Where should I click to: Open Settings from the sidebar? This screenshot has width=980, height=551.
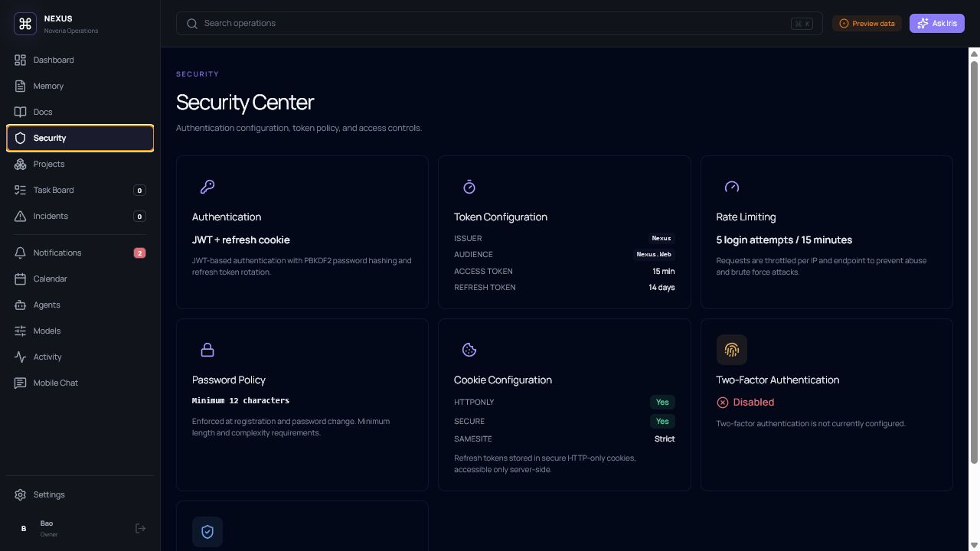(80, 494)
